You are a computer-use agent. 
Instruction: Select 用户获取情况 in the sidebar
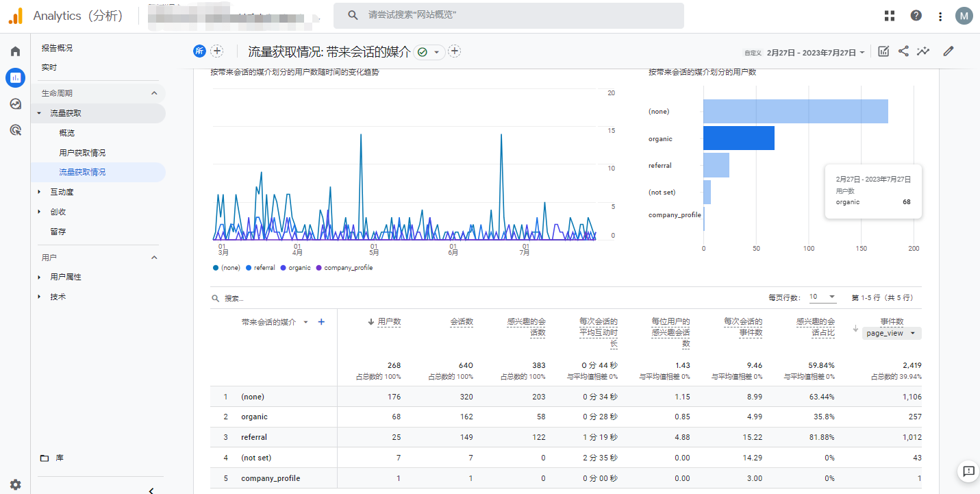click(x=82, y=153)
